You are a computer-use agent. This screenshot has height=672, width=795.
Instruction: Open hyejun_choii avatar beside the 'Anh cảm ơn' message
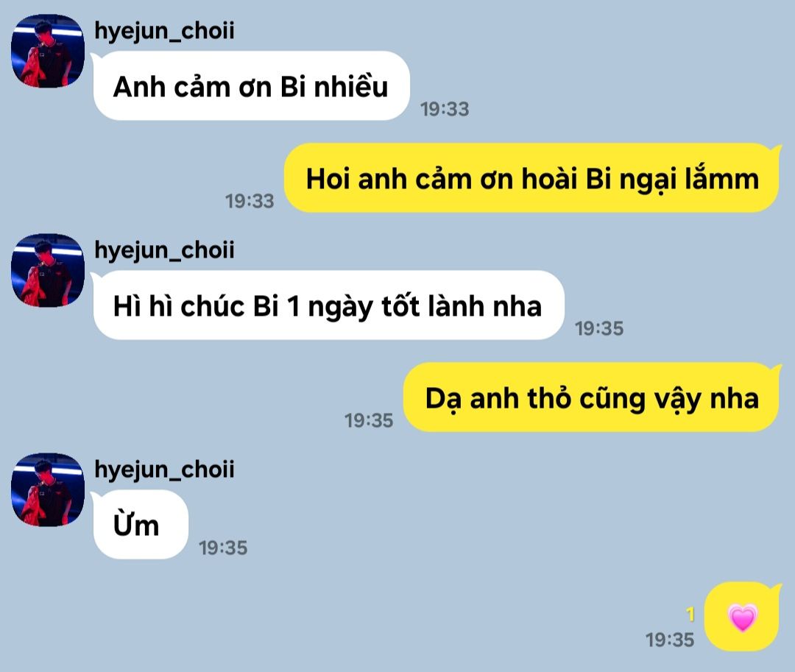[x=48, y=51]
